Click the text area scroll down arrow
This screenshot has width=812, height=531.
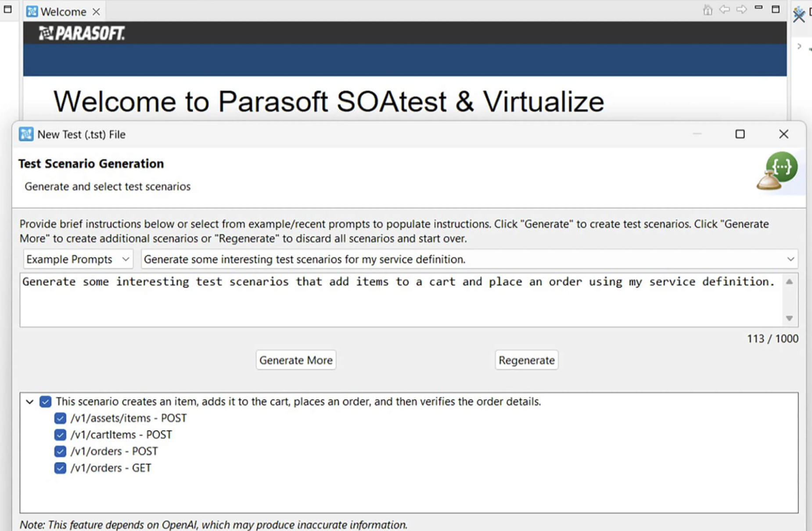click(x=789, y=318)
